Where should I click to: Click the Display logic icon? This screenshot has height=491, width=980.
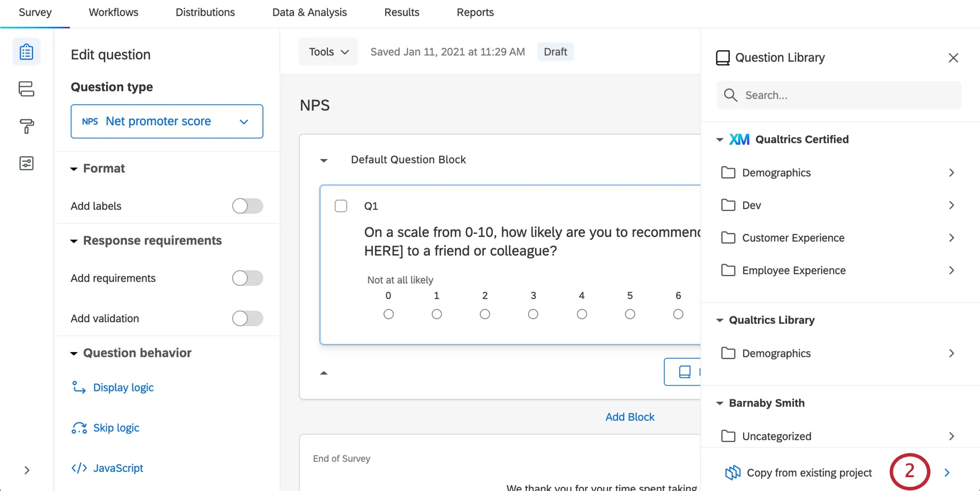click(78, 387)
